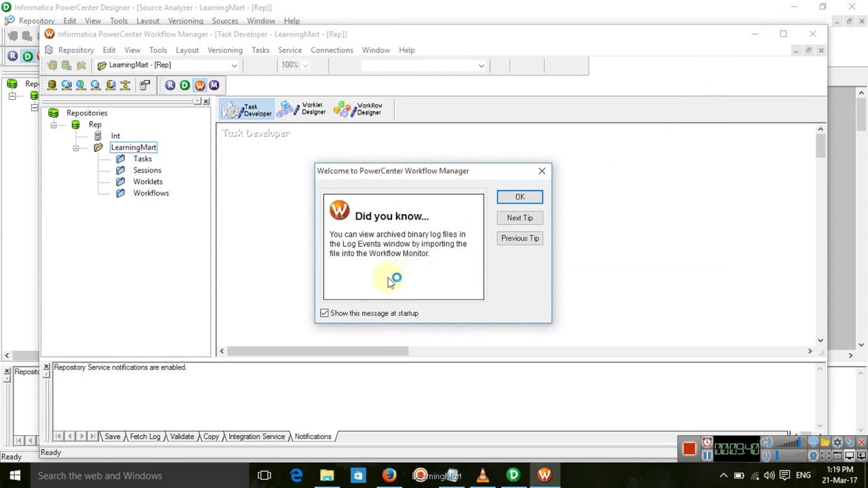The width and height of the screenshot is (868, 488).
Task: Switch to the Integration Service output tab
Action: click(256, 436)
